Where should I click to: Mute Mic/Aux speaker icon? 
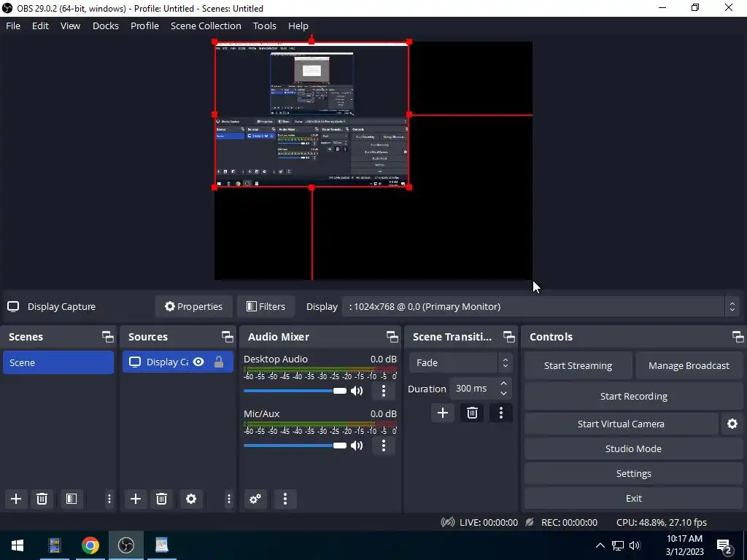coord(357,446)
